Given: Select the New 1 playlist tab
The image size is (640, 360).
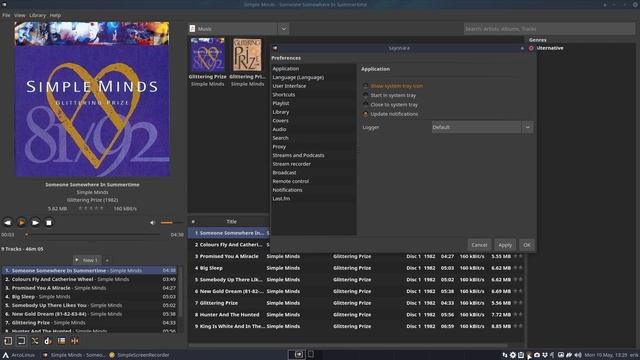Looking at the screenshot, I should (x=87, y=260).
